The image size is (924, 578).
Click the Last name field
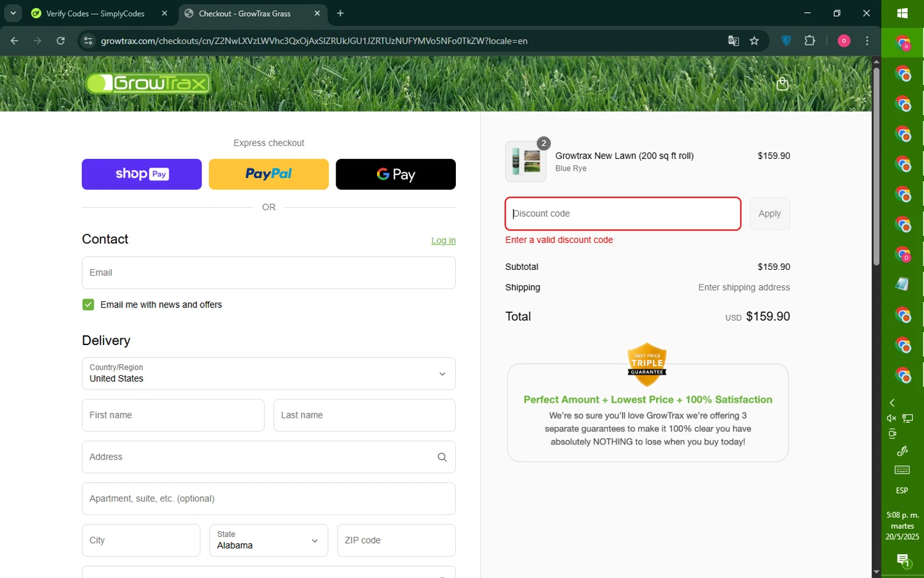click(365, 415)
